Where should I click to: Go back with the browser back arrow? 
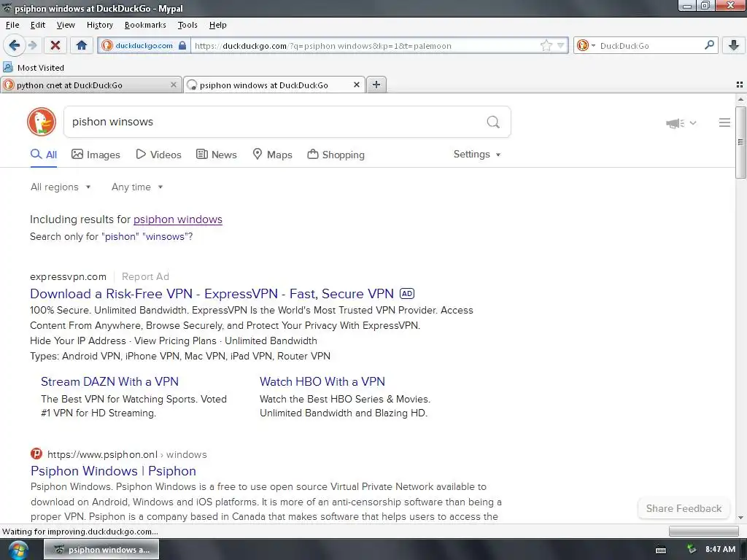(14, 45)
